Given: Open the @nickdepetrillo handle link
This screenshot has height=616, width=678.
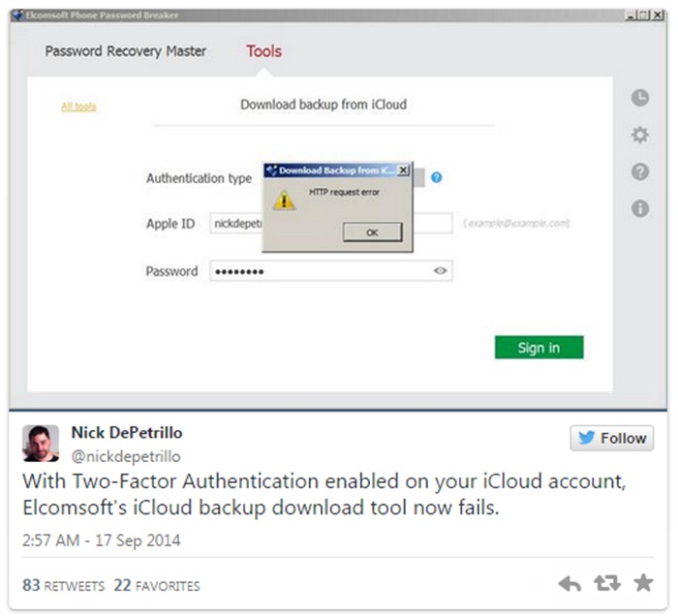Looking at the screenshot, I should pyautogui.click(x=126, y=456).
